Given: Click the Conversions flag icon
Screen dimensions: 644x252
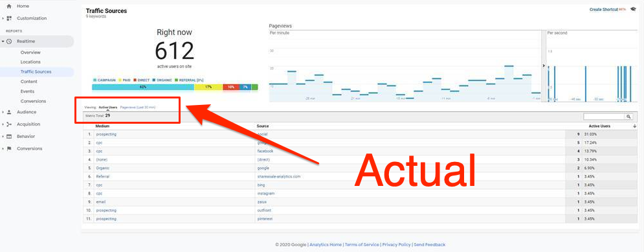Looking at the screenshot, I should coord(9,149).
